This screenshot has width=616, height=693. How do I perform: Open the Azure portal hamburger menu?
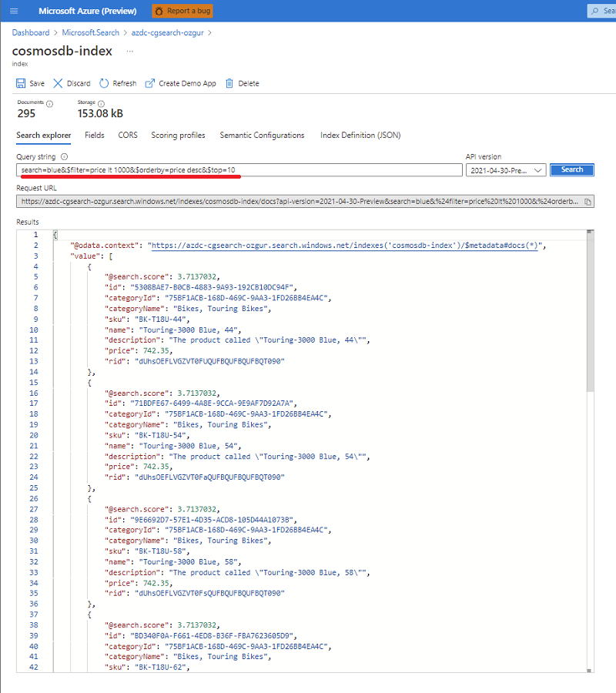[x=12, y=11]
